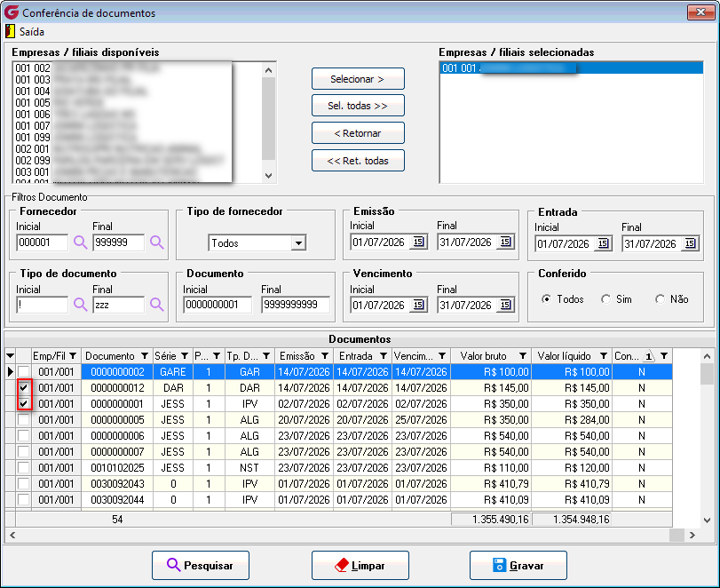
Task: Select company 001 001 in selected list
Action: pyautogui.click(x=571, y=68)
